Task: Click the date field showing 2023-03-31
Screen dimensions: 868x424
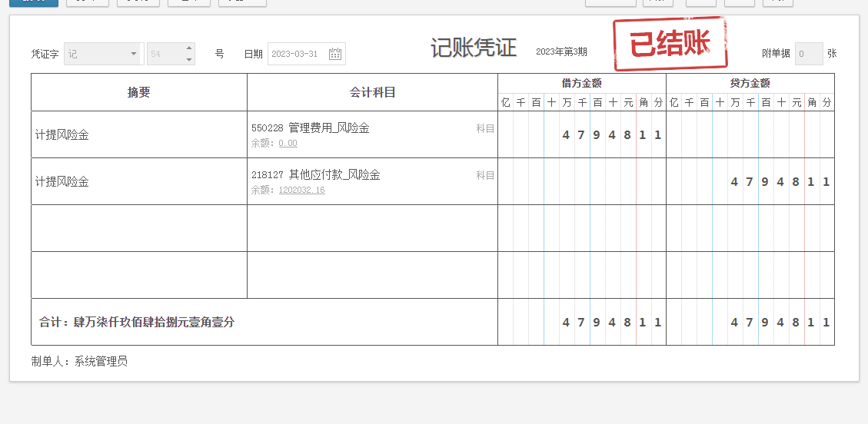Action: pyautogui.click(x=297, y=54)
